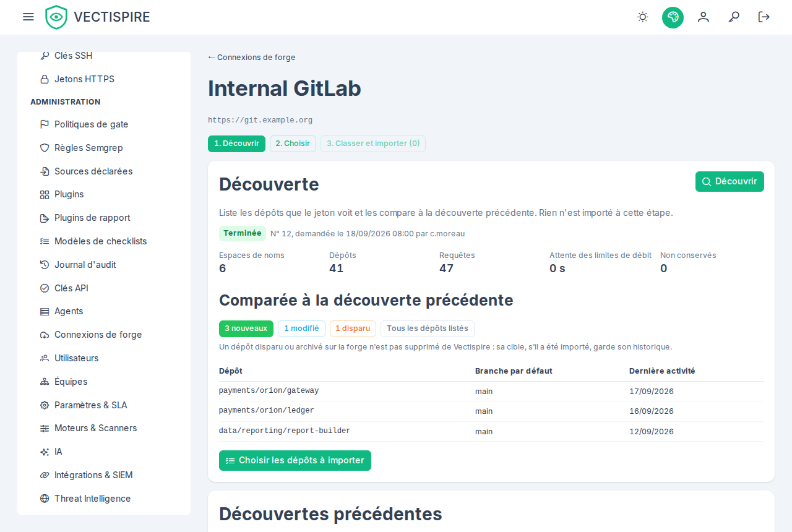The image size is (792, 532).
Task: Open the color palette theme picker
Action: click(673, 17)
